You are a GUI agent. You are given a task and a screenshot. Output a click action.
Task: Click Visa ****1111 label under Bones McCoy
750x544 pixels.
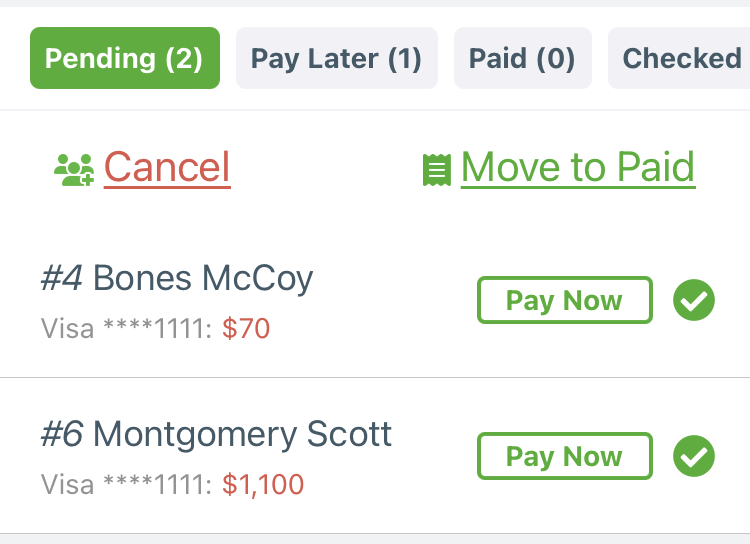click(126, 329)
